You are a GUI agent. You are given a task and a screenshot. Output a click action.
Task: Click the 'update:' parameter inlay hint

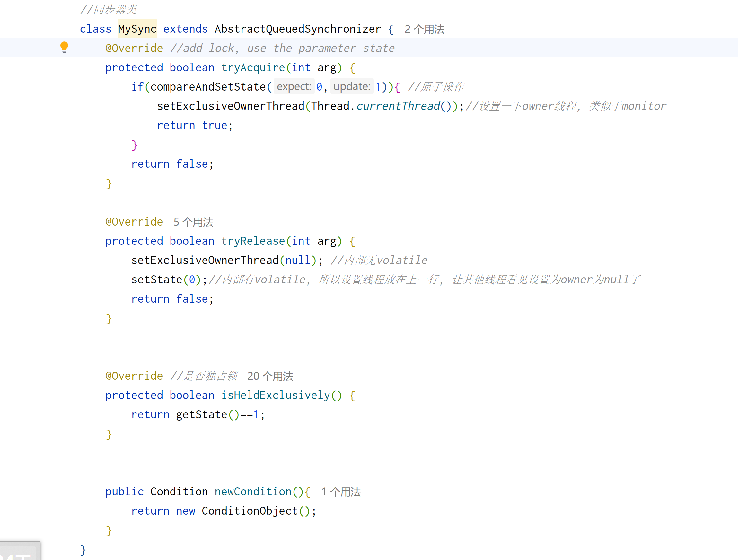(x=352, y=87)
